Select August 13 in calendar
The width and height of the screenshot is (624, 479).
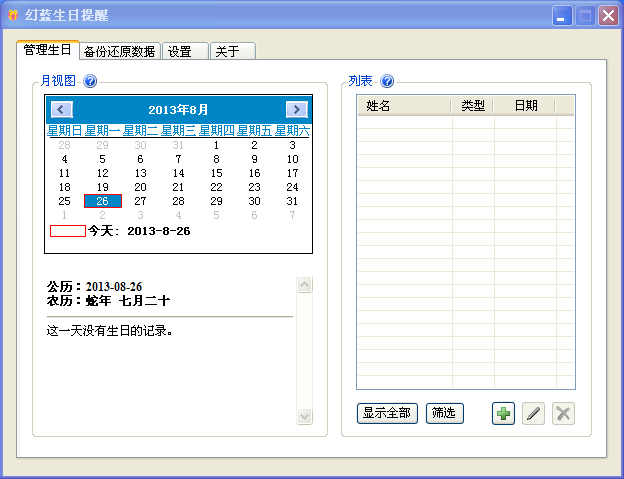coord(140,173)
